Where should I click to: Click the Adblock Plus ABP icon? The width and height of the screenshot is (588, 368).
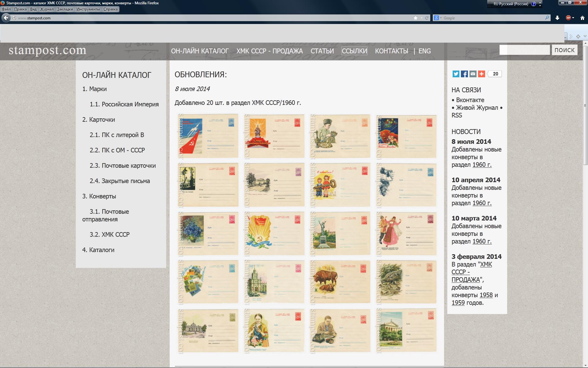click(x=568, y=18)
